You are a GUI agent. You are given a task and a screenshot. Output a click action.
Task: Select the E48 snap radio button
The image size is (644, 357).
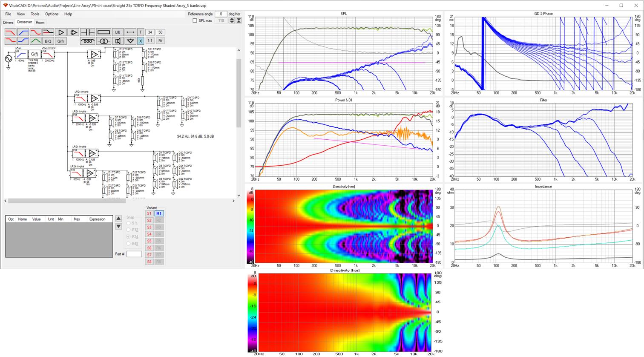pos(128,244)
